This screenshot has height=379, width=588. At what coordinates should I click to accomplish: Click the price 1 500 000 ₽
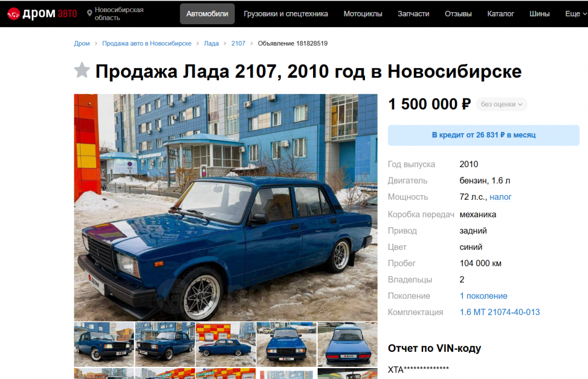[x=429, y=104]
